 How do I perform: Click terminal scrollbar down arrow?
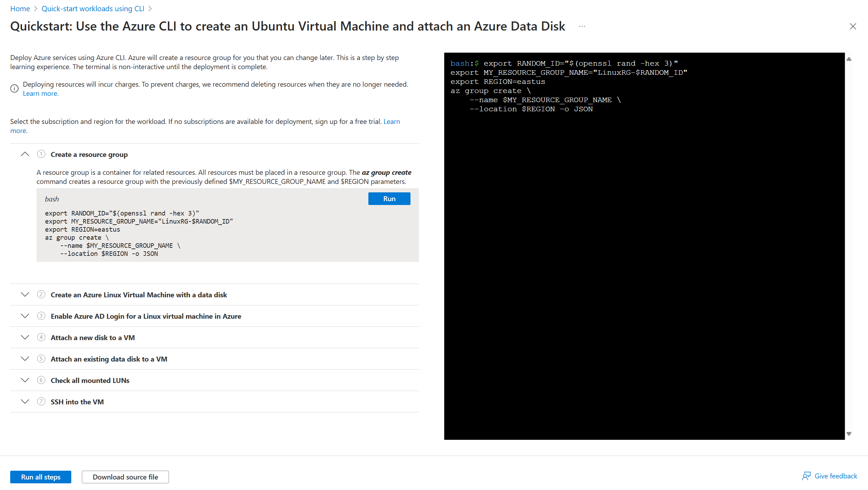point(849,434)
